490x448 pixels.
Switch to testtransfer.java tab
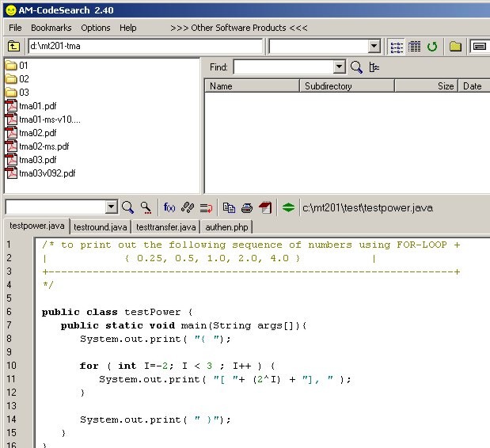pyautogui.click(x=166, y=227)
